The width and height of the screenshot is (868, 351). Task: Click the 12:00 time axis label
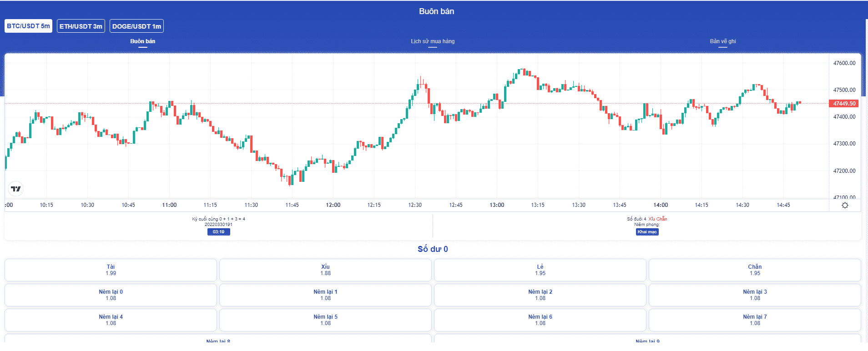coord(333,205)
